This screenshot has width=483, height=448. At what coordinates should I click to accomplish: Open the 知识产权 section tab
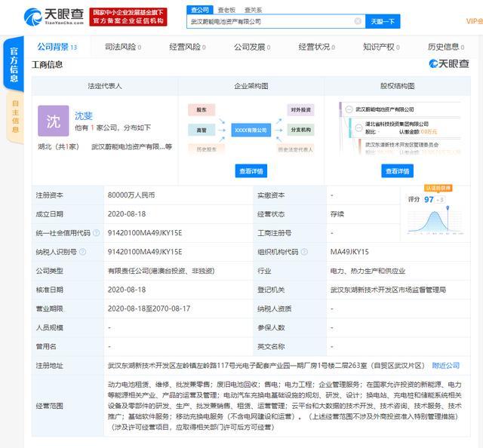point(381,47)
